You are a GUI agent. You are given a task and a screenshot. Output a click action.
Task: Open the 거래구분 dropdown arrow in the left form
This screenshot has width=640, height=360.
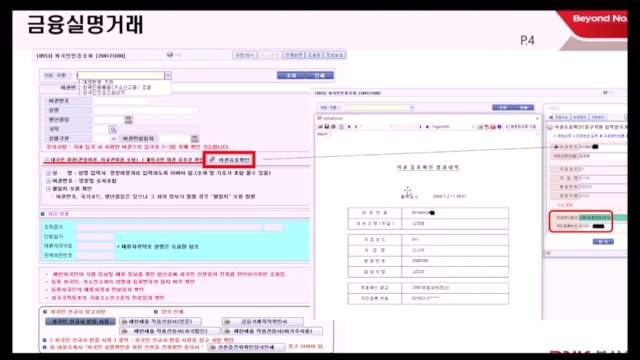click(x=168, y=76)
